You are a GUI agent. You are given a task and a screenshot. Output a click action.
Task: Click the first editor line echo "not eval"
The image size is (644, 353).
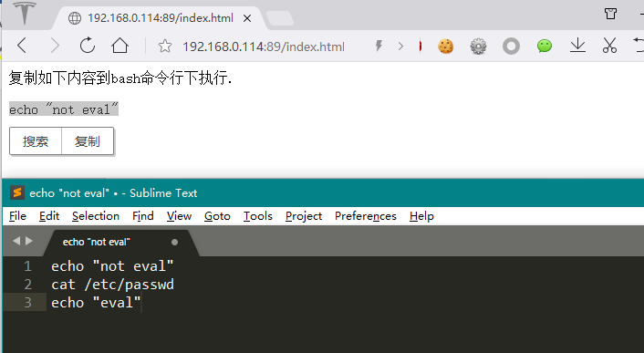(x=112, y=266)
